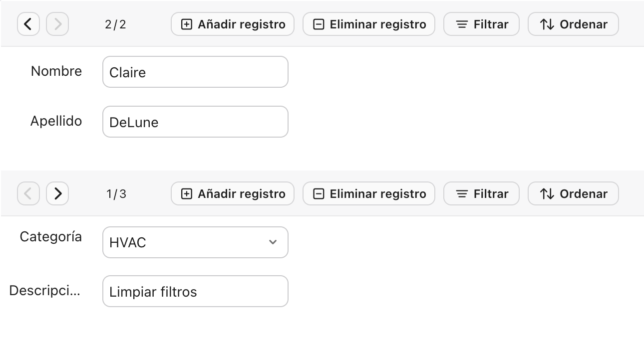Click the Apellido field with DeLune
The height and width of the screenshot is (350, 644).
coord(195,122)
